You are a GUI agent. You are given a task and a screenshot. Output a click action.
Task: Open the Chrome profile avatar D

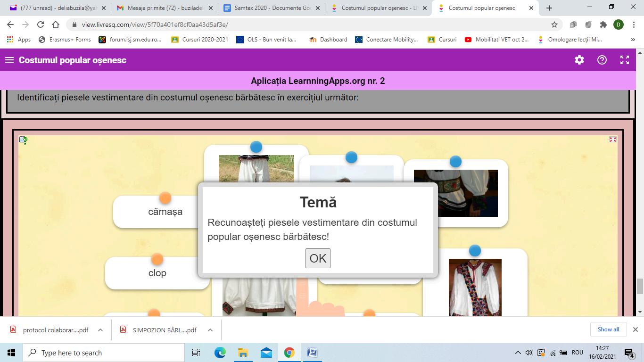(619, 25)
